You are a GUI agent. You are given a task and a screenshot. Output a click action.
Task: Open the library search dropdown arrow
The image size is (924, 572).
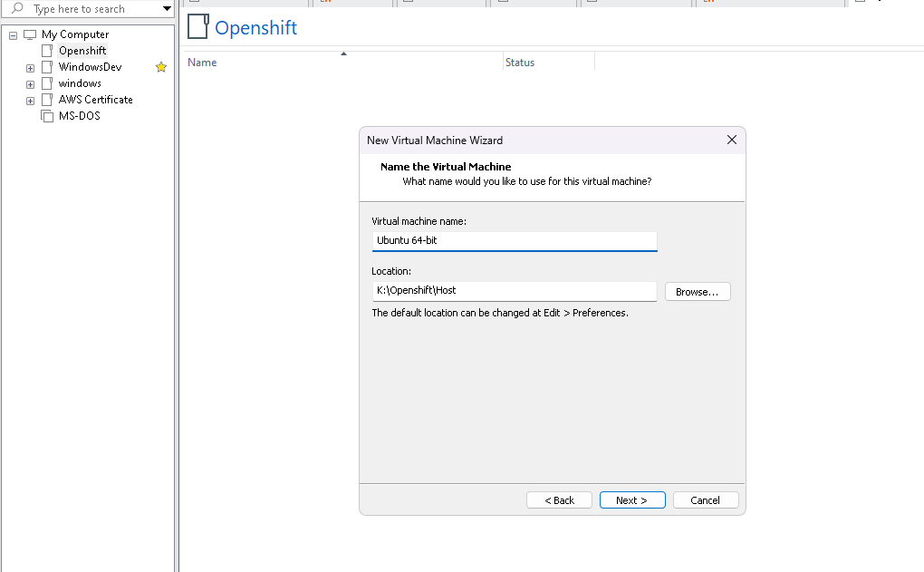(x=167, y=9)
